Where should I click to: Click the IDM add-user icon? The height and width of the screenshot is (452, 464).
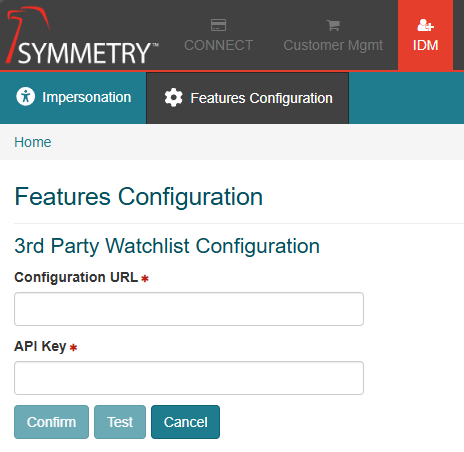425,25
